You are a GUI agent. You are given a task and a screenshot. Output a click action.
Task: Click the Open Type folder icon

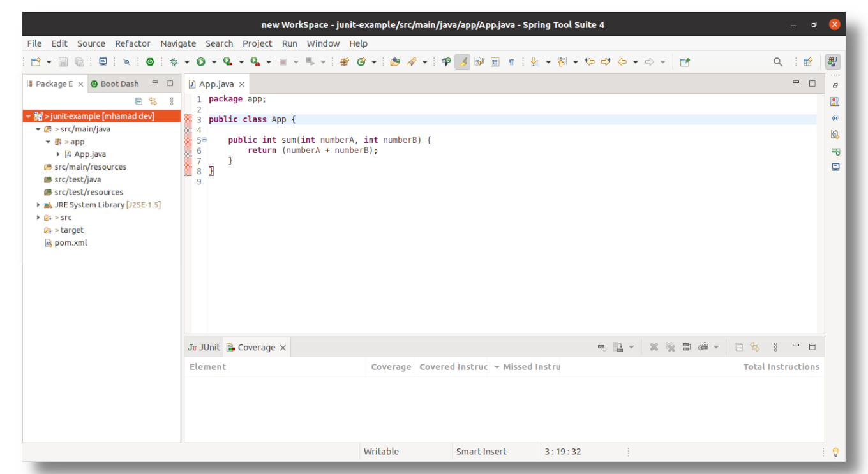click(x=395, y=62)
